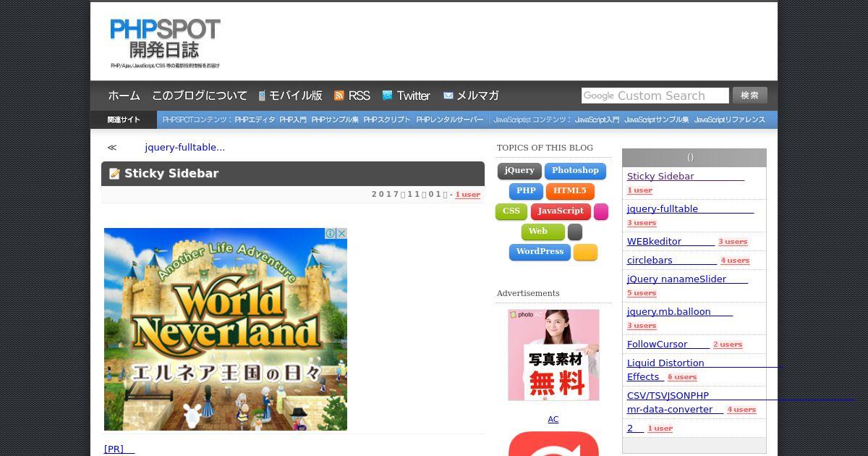Select the red JavaScript topic tag

point(561,211)
